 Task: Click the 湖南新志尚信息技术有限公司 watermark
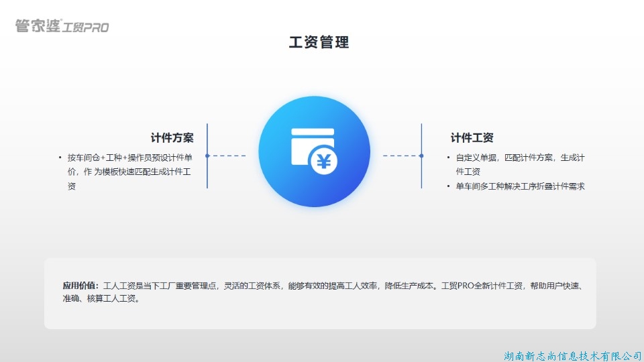pyautogui.click(x=572, y=355)
